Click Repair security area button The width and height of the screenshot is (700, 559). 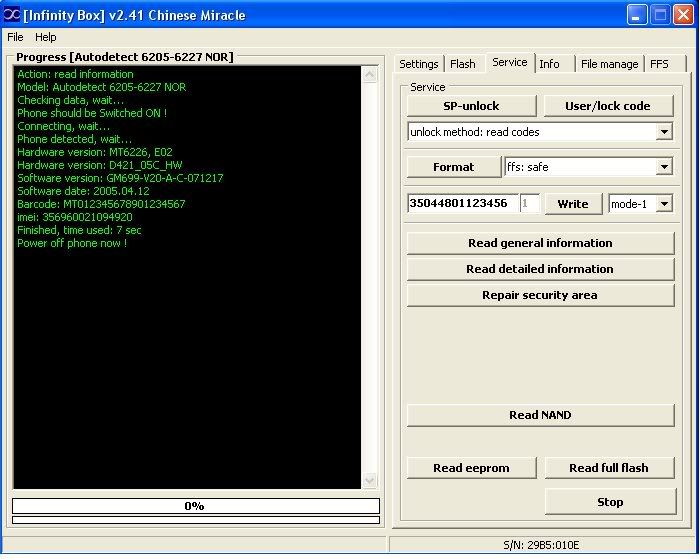point(540,295)
